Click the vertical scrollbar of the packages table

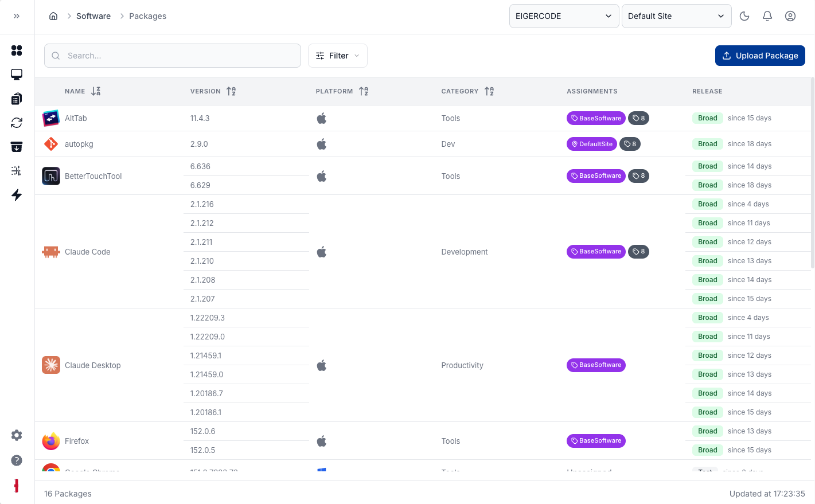(812, 173)
